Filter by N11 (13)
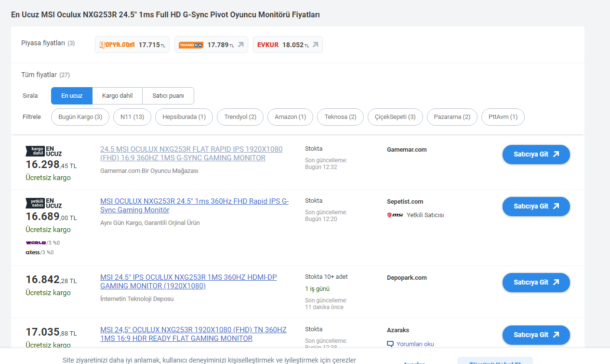This screenshot has height=364, width=610. pyautogui.click(x=133, y=117)
